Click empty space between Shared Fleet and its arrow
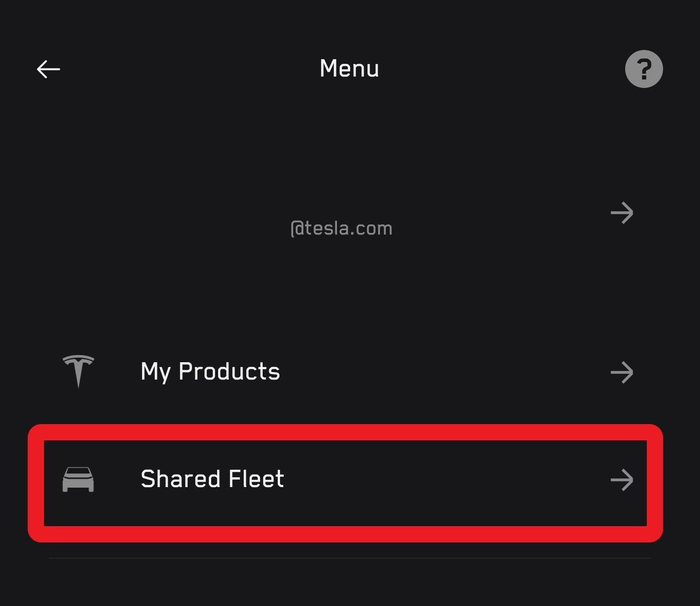Image resolution: width=700 pixels, height=606 pixels. coord(445,480)
